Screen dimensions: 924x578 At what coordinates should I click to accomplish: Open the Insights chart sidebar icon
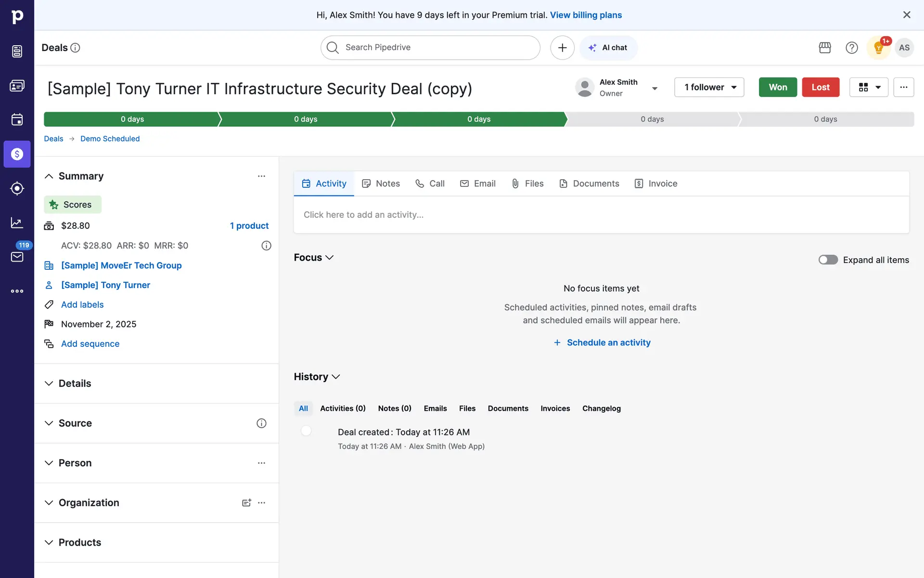[17, 223]
